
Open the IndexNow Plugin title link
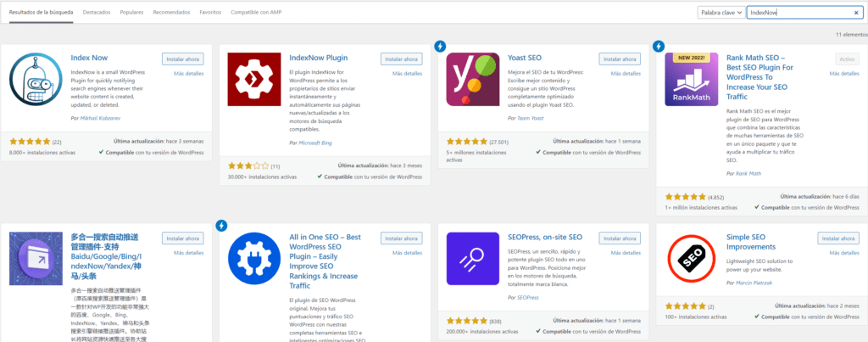[x=319, y=58]
